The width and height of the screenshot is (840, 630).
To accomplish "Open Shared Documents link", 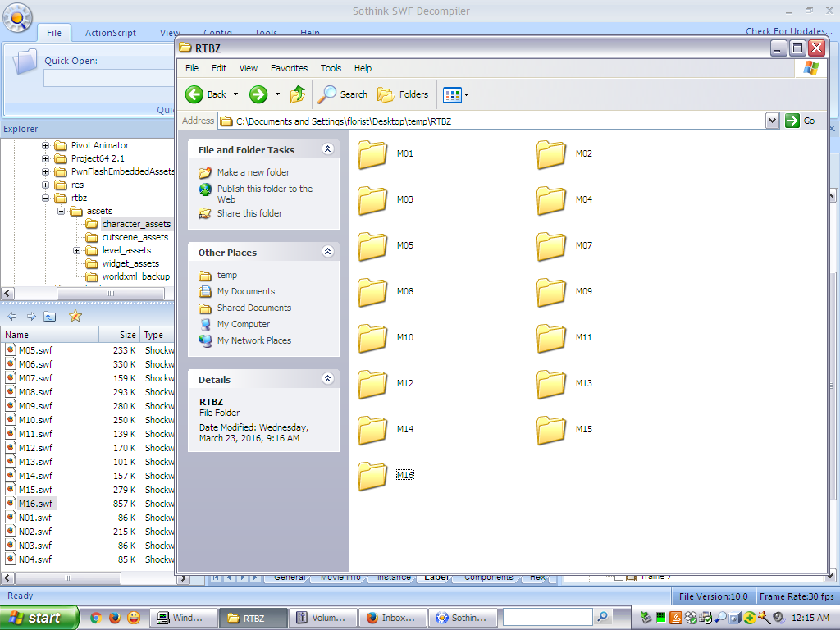I will pyautogui.click(x=254, y=308).
